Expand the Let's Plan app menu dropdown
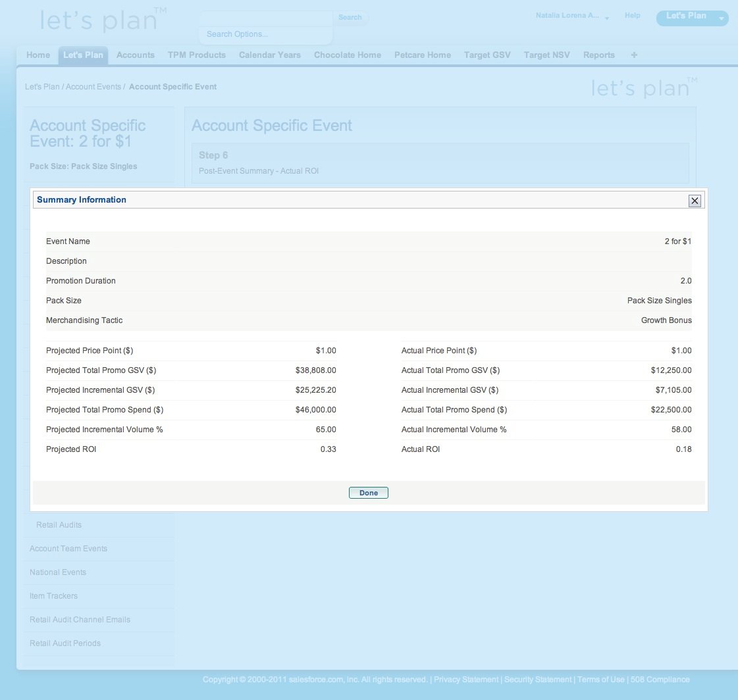 point(721,19)
